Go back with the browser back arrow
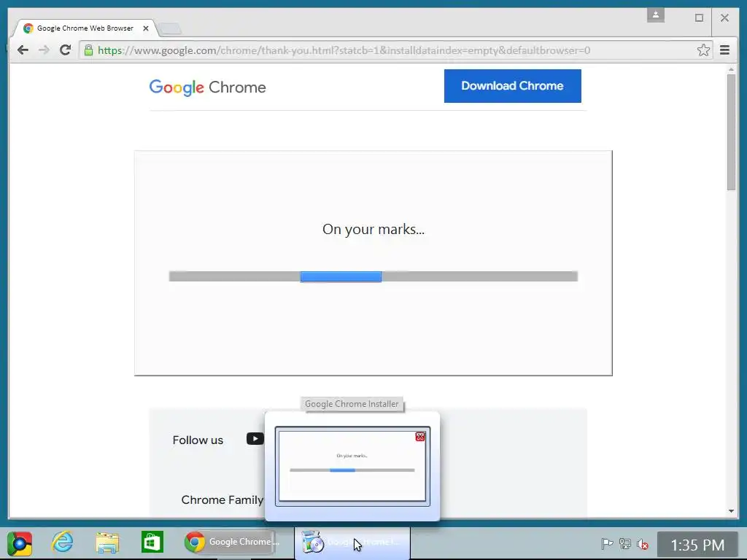Screen dimensions: 747x560 point(23,50)
